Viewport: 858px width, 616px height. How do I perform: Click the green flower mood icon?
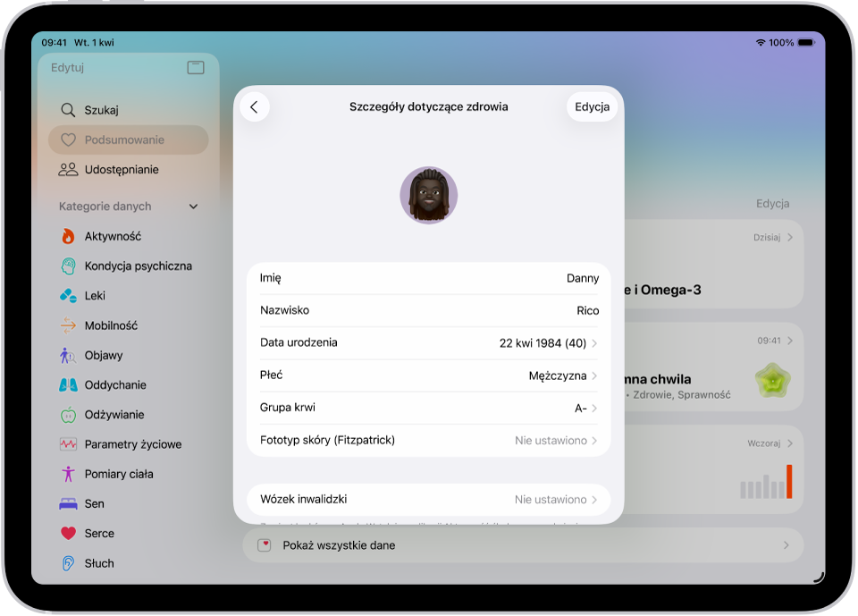772,381
